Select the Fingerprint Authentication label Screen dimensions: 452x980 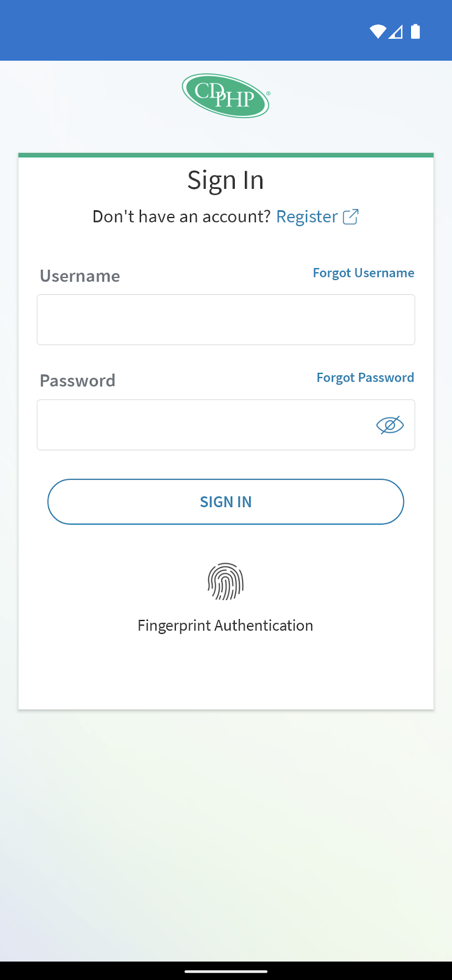click(x=225, y=626)
